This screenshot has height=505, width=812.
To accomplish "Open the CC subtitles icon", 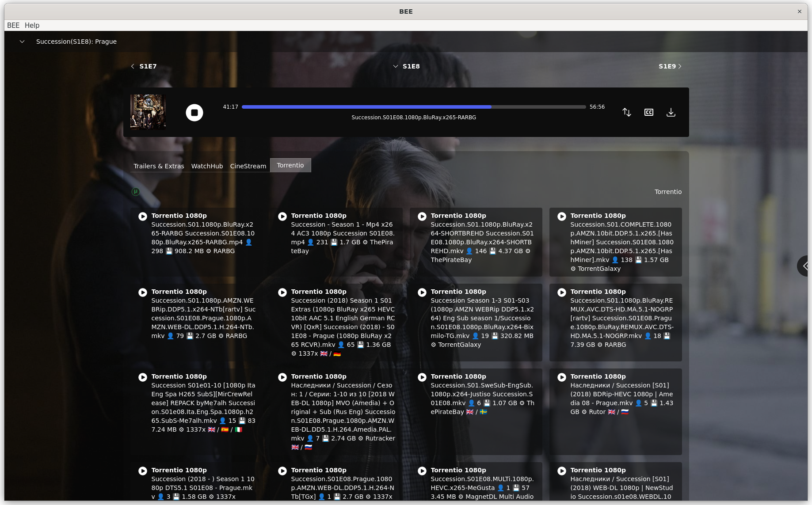I will [x=649, y=112].
